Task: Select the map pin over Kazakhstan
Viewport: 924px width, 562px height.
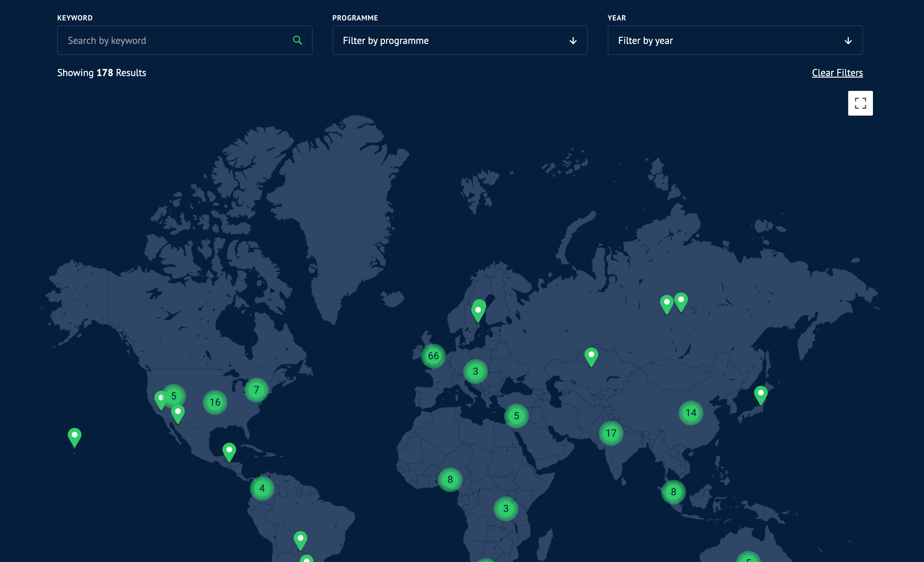Action: click(x=591, y=356)
